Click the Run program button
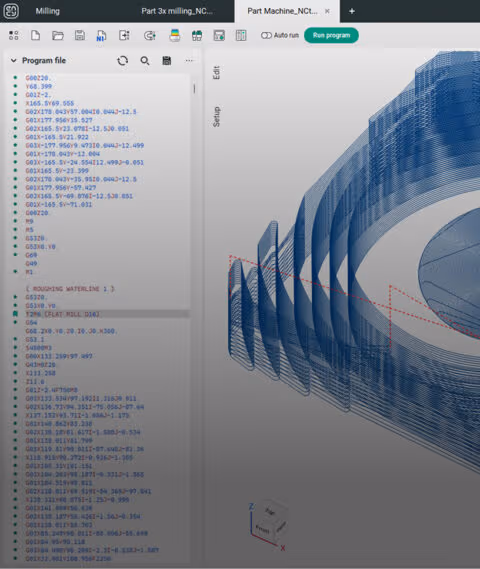 [x=331, y=35]
